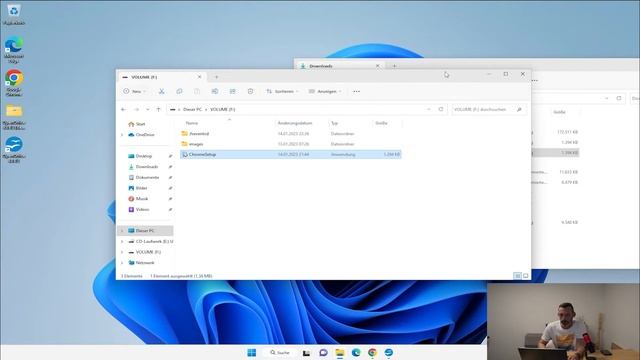
Task: Open Task View from the taskbar
Action: point(306,352)
